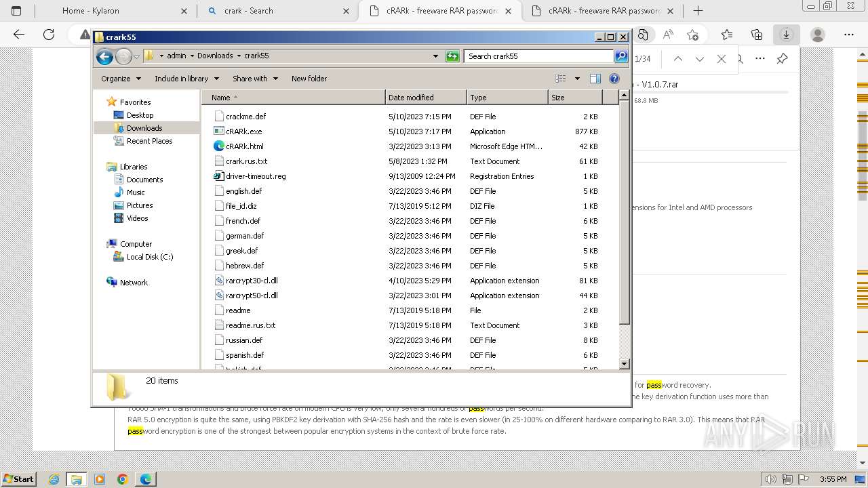Open address bar history dropdown arrow
The image size is (868, 488).
coord(435,56)
